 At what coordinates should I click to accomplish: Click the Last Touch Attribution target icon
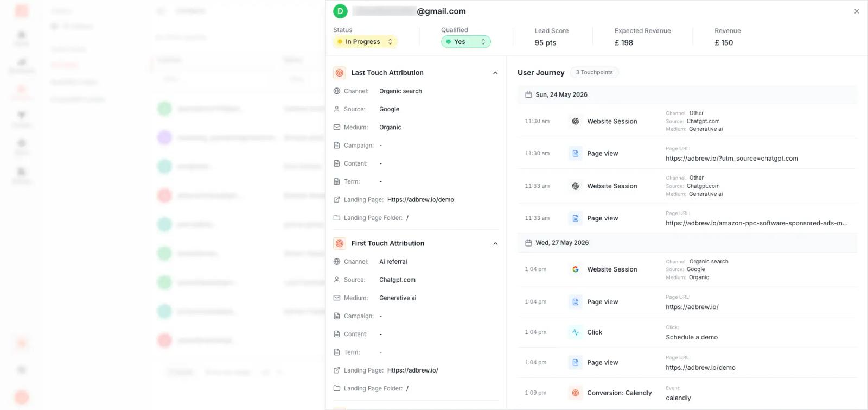[x=340, y=73]
